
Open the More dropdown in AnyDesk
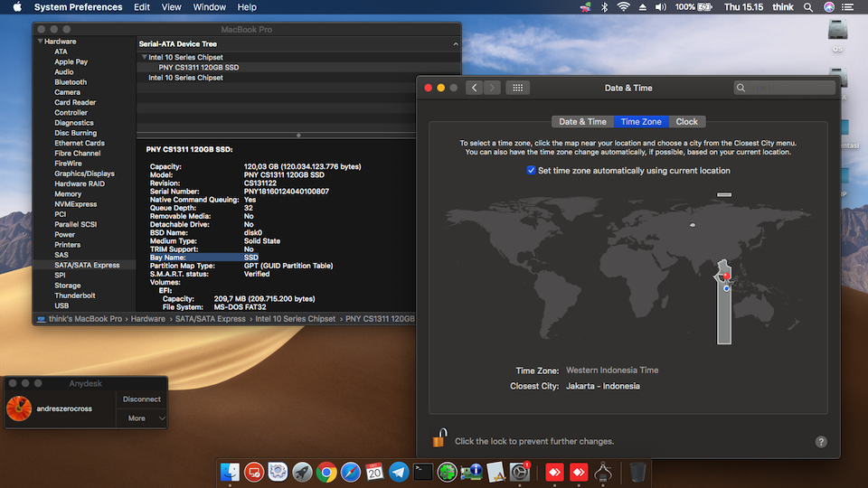(x=143, y=418)
